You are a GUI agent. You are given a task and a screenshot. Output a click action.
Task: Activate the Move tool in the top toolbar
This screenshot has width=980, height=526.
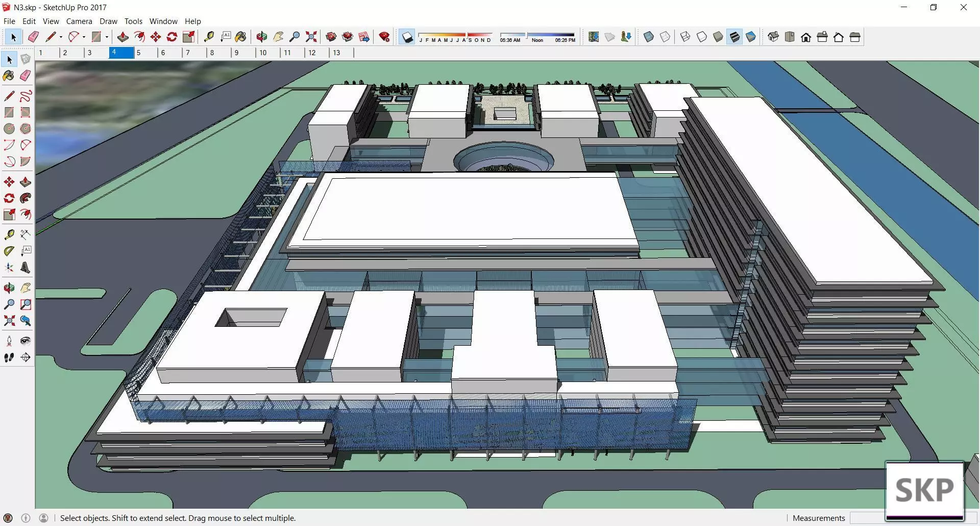[156, 37]
